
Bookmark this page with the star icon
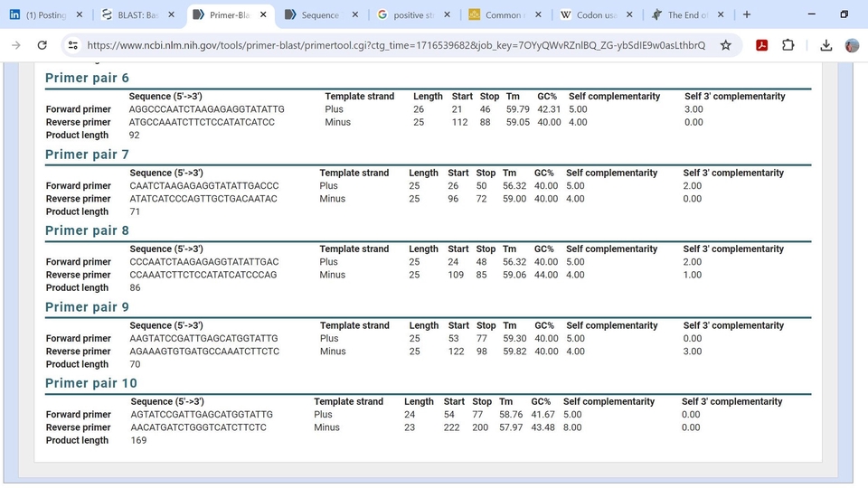click(x=725, y=45)
